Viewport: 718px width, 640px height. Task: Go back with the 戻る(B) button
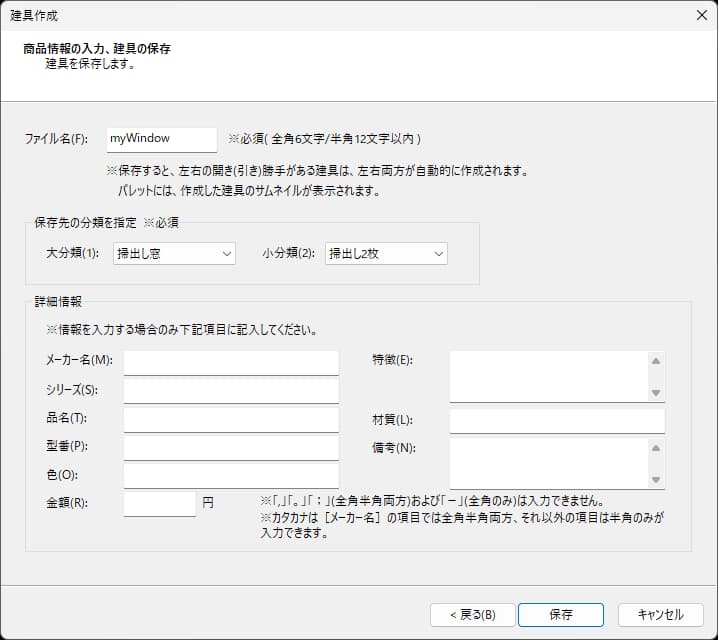click(473, 615)
